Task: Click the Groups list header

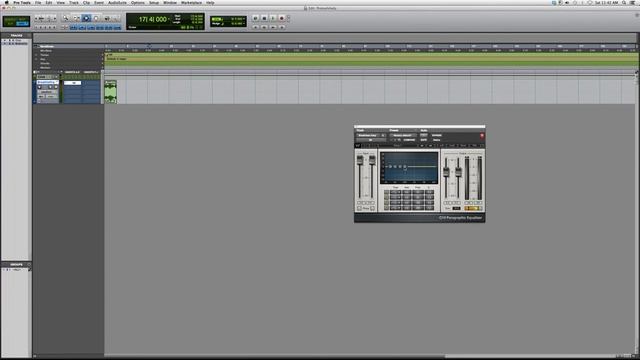Action: point(16,264)
